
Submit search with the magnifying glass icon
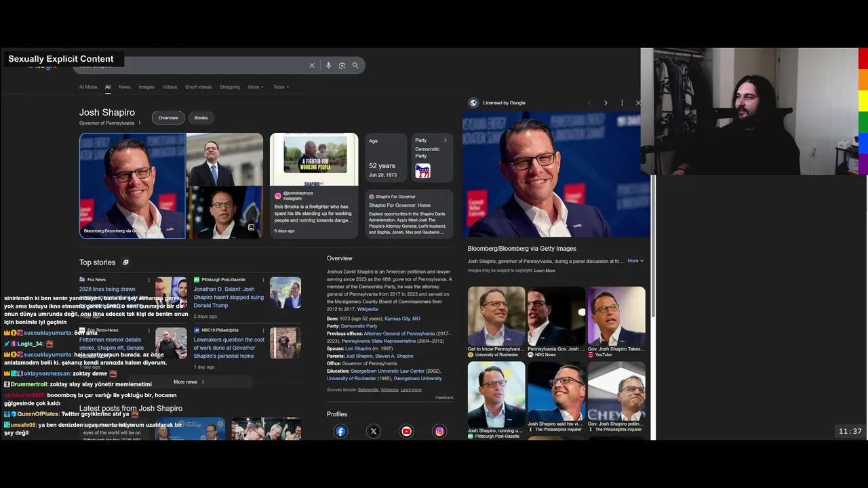click(x=355, y=66)
